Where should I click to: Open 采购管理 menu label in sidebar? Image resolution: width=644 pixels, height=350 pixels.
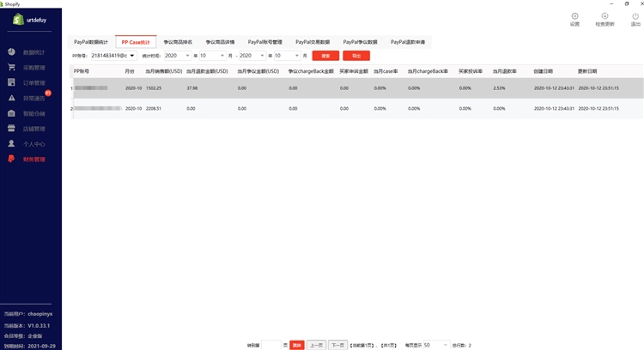tap(33, 67)
